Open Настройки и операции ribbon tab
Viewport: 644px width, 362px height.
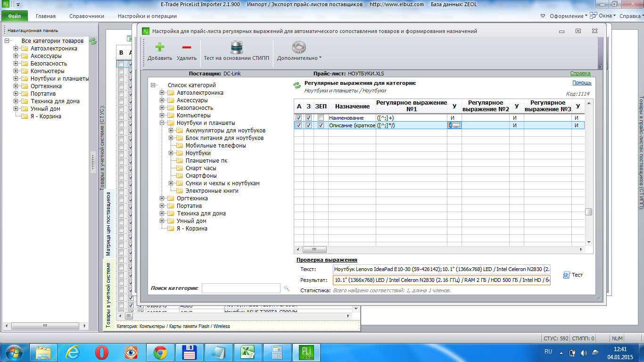[x=148, y=16]
